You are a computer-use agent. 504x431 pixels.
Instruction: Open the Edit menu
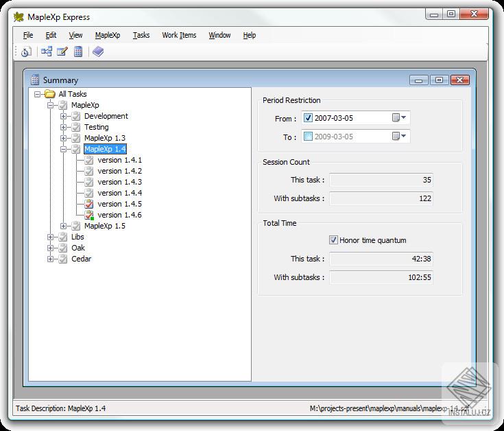point(51,35)
